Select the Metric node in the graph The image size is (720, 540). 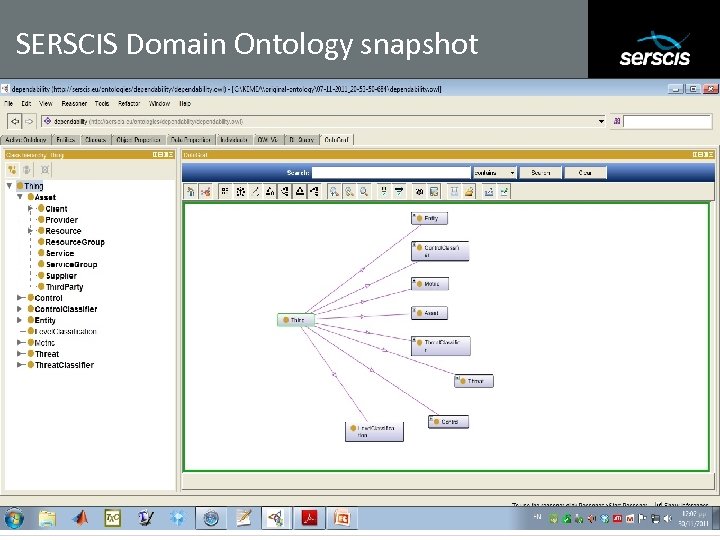(x=430, y=284)
